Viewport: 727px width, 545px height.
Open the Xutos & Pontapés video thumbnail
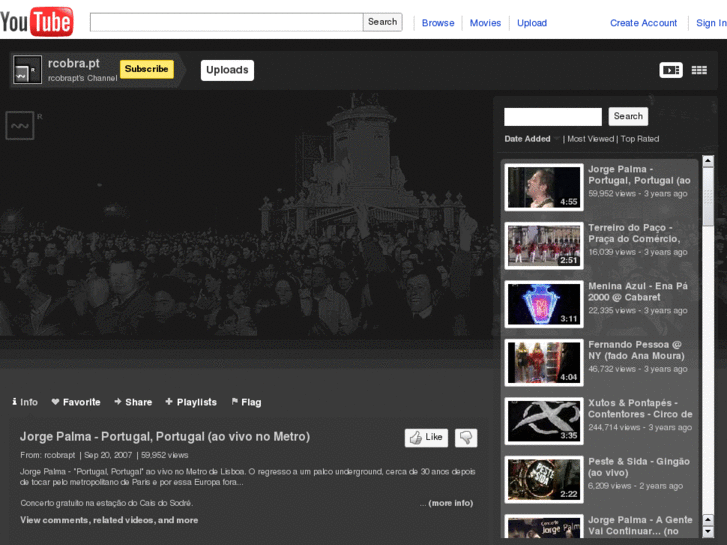(x=544, y=421)
